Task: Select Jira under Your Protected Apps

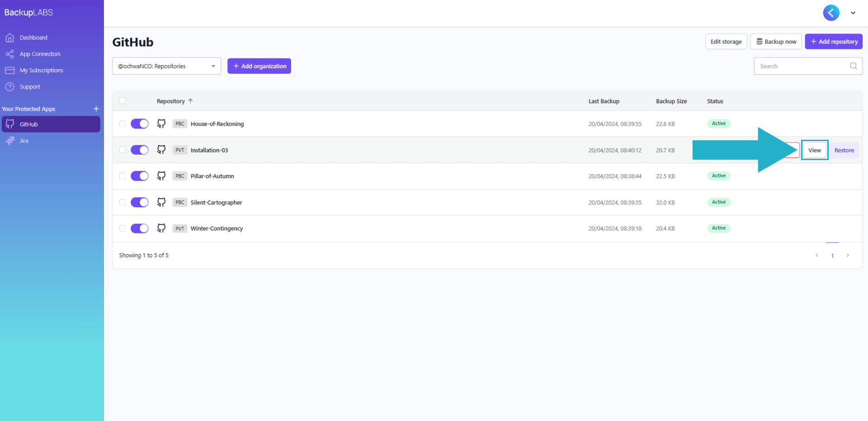Action: [x=51, y=141]
